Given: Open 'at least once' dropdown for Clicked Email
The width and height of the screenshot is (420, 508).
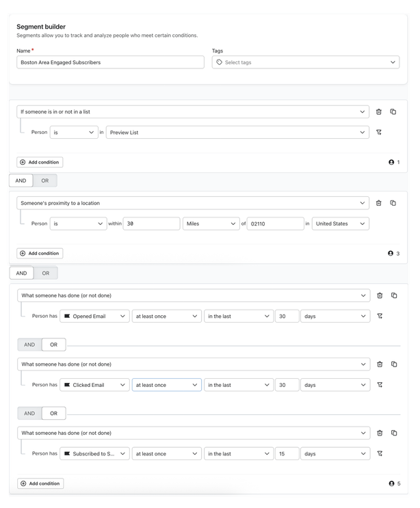Looking at the screenshot, I should [x=167, y=385].
